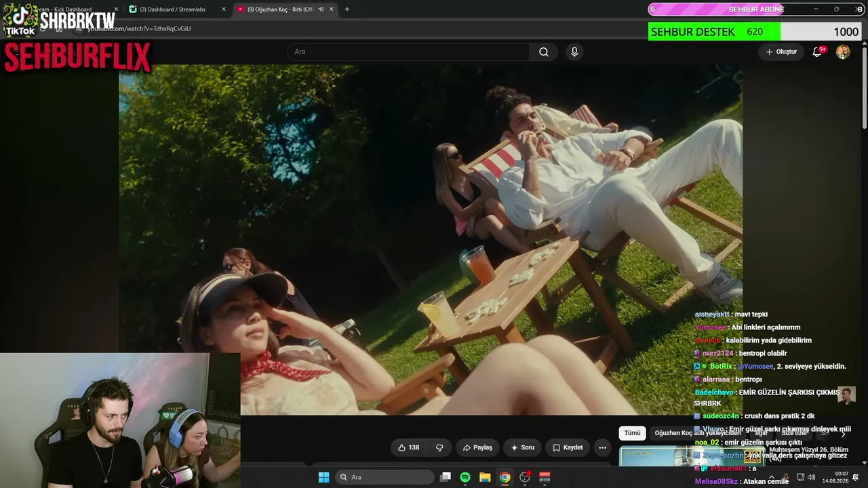Click the Kaydet save button
868x488 pixels.
click(x=568, y=447)
